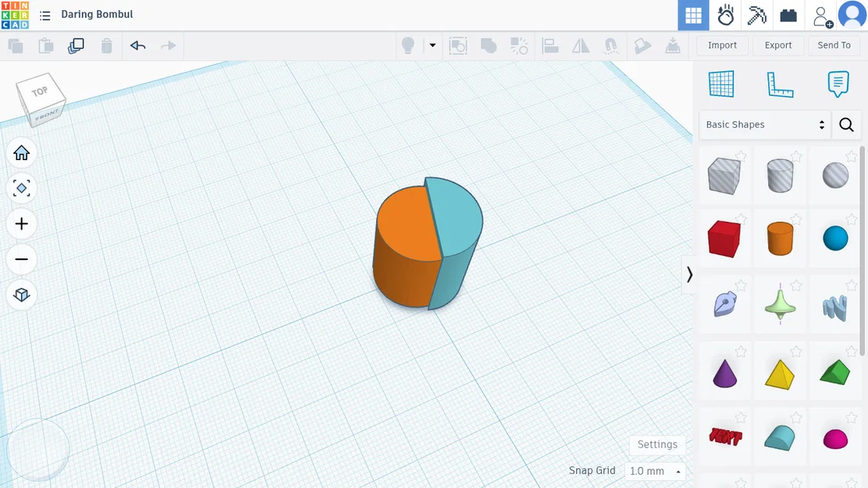
Task: Open the Sim Lab icon
Action: coord(725,16)
